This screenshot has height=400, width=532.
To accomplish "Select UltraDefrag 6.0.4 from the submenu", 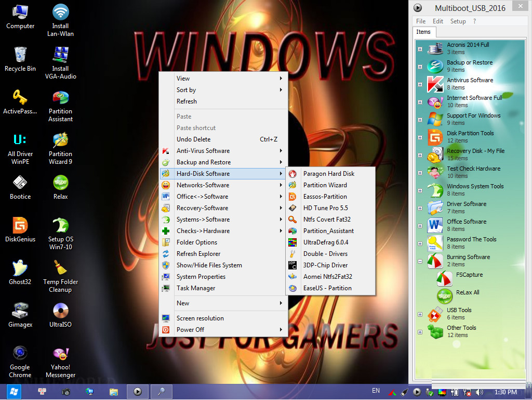I will point(331,242).
